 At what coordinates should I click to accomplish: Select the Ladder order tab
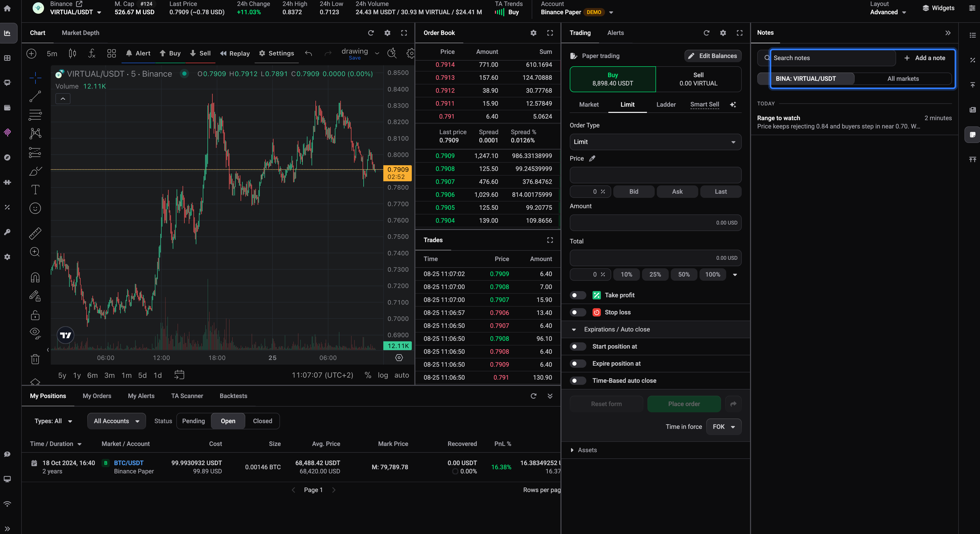[666, 105]
